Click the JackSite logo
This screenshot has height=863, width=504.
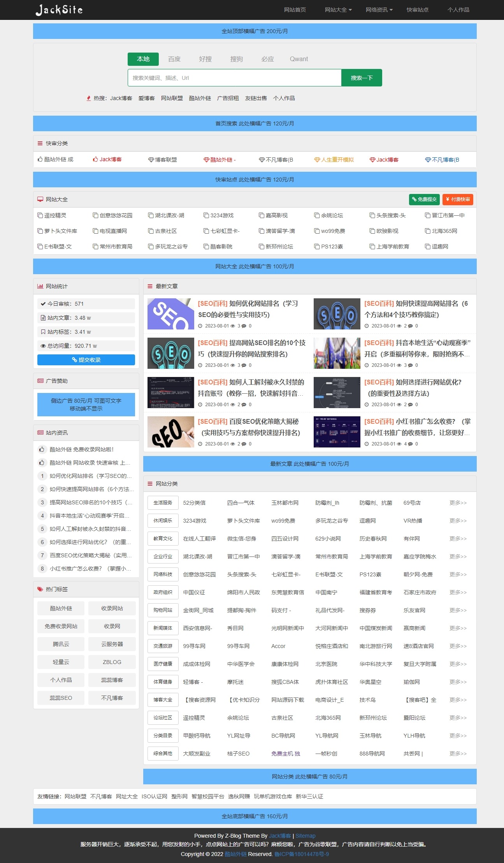click(59, 10)
